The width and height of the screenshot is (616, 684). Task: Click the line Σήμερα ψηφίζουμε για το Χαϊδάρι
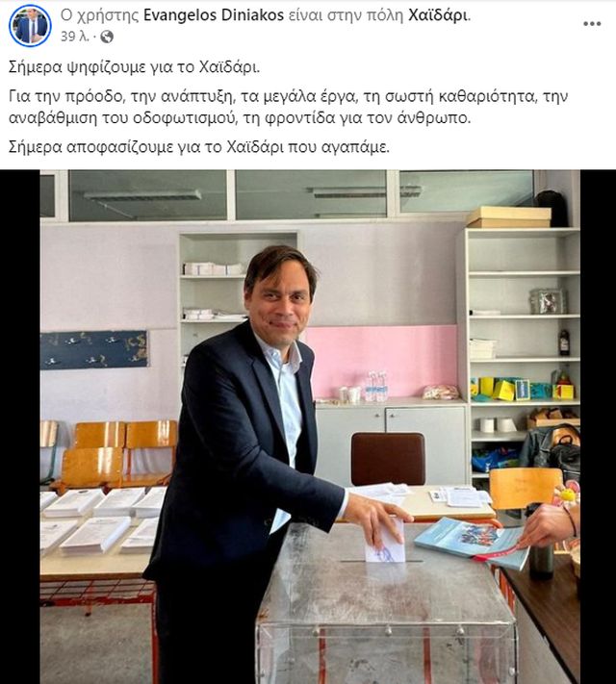click(x=134, y=67)
